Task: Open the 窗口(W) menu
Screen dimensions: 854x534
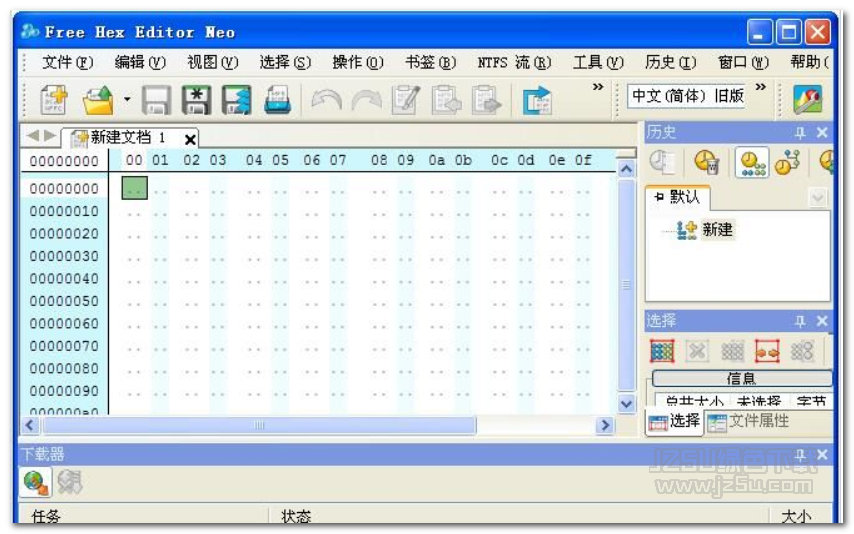Action: click(x=743, y=63)
